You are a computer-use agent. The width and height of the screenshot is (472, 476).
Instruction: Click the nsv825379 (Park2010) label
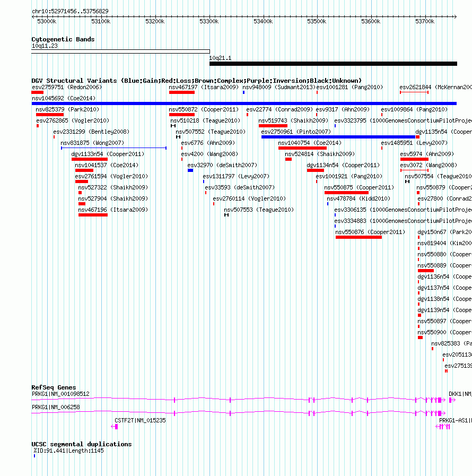click(x=67, y=109)
